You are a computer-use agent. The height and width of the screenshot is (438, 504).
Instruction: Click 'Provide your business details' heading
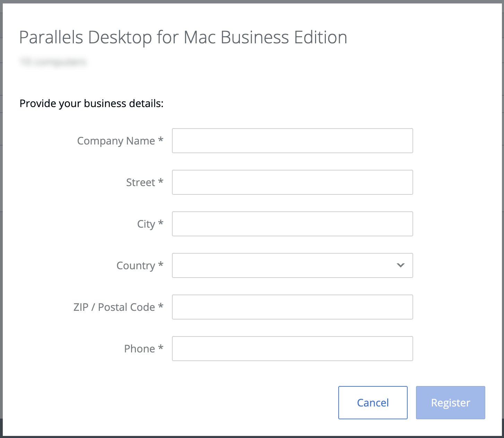[x=92, y=104]
